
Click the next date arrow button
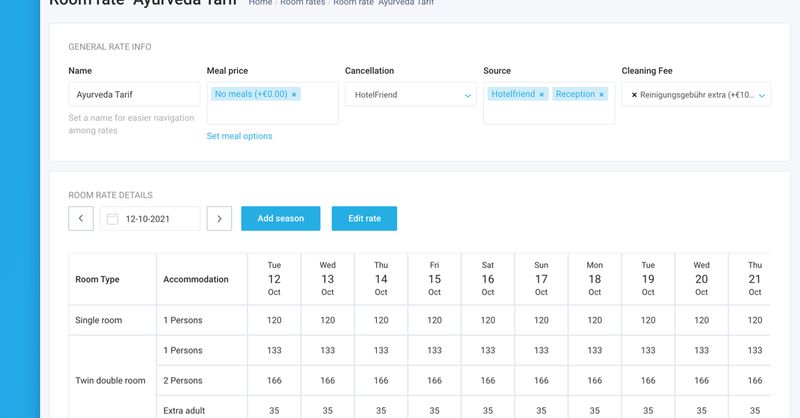tap(220, 218)
